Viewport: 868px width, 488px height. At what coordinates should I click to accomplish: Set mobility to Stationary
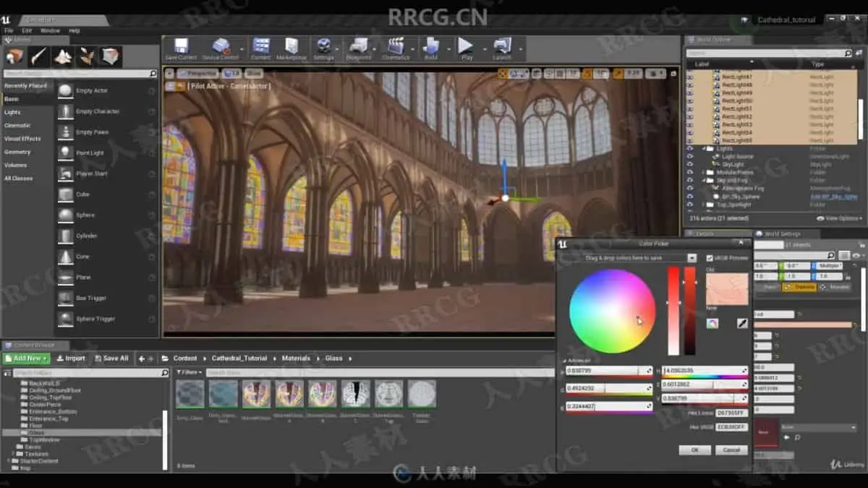pos(800,287)
